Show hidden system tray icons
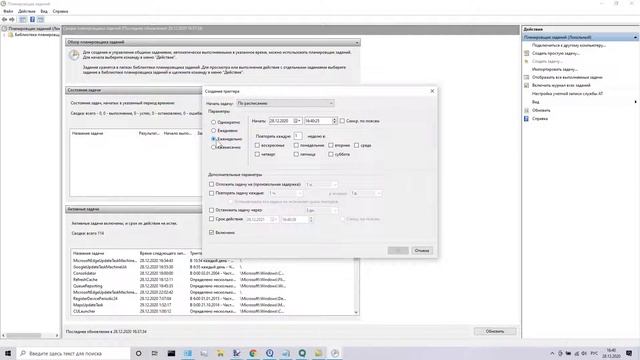 (x=552, y=353)
